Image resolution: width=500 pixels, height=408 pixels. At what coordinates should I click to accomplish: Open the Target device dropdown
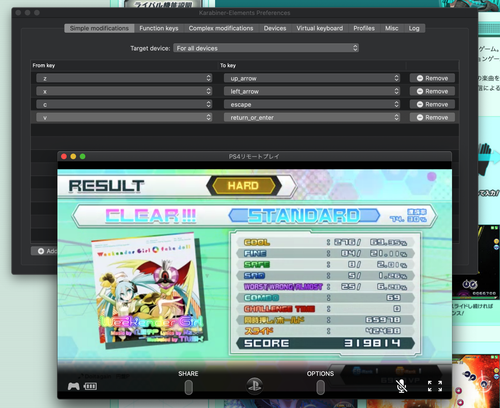pyautogui.click(x=266, y=48)
